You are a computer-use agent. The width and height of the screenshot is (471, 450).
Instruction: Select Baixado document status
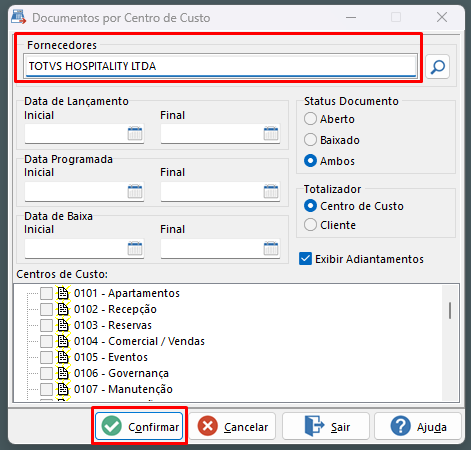coord(310,140)
